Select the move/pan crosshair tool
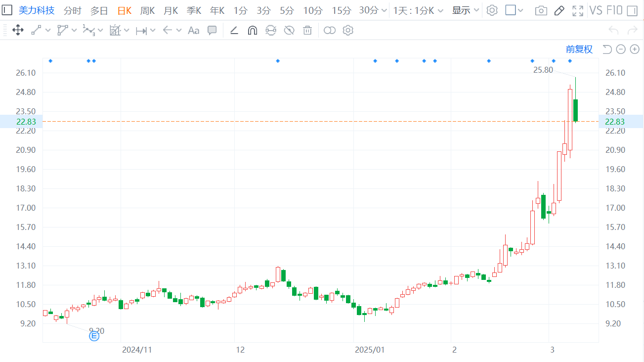644x362 pixels. tap(18, 31)
